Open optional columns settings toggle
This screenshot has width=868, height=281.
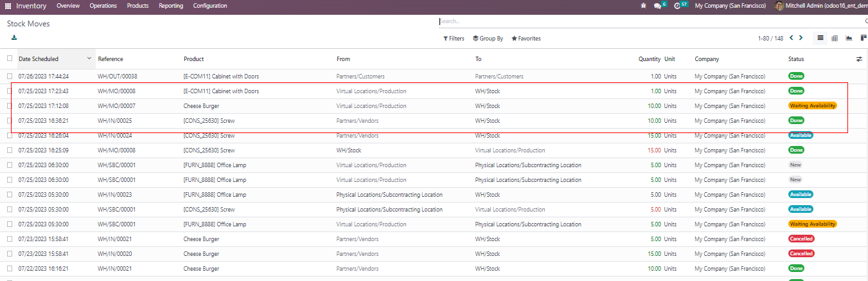859,59
